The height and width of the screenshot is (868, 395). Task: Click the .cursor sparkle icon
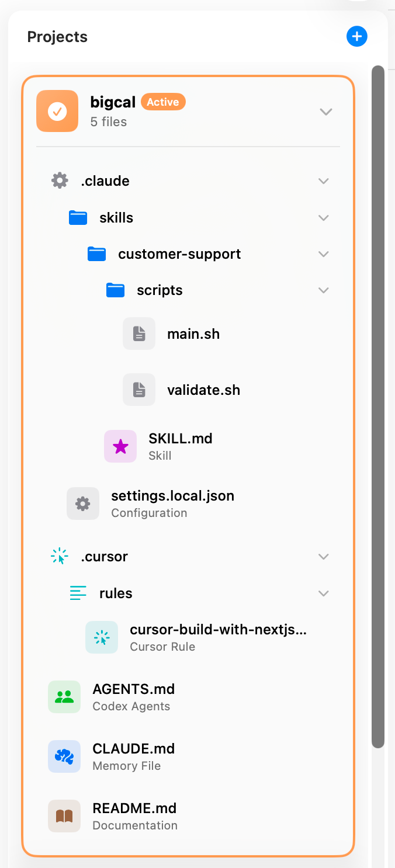[59, 556]
